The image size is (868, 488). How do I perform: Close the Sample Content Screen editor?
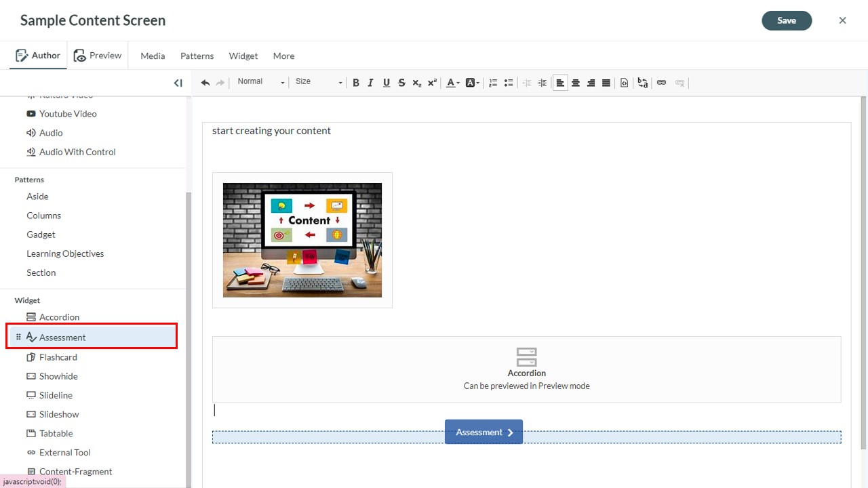pyautogui.click(x=842, y=20)
